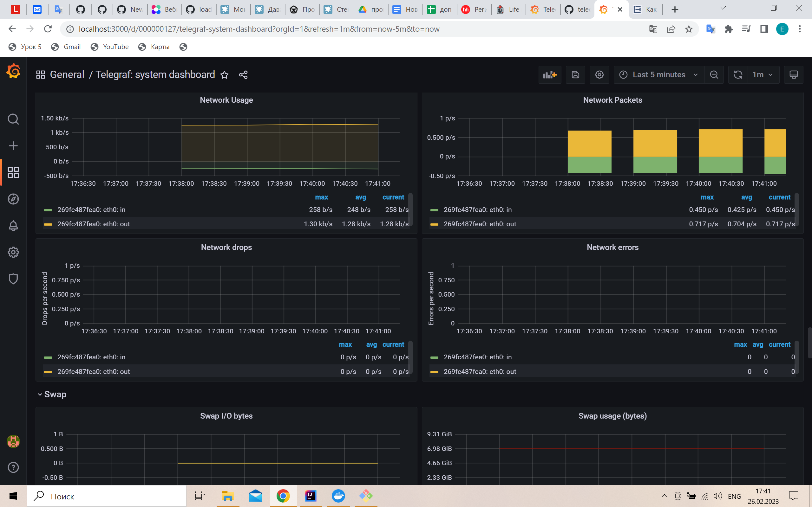Save the dashboard via save icon

[575, 74]
